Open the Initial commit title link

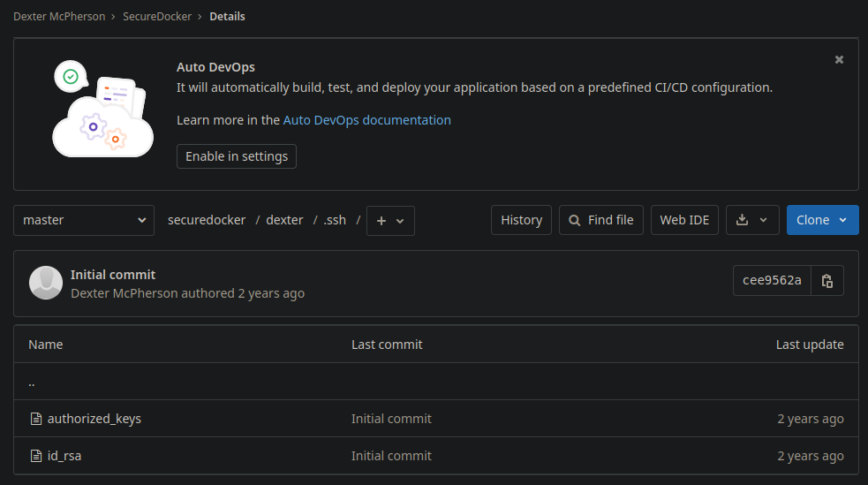pos(113,275)
